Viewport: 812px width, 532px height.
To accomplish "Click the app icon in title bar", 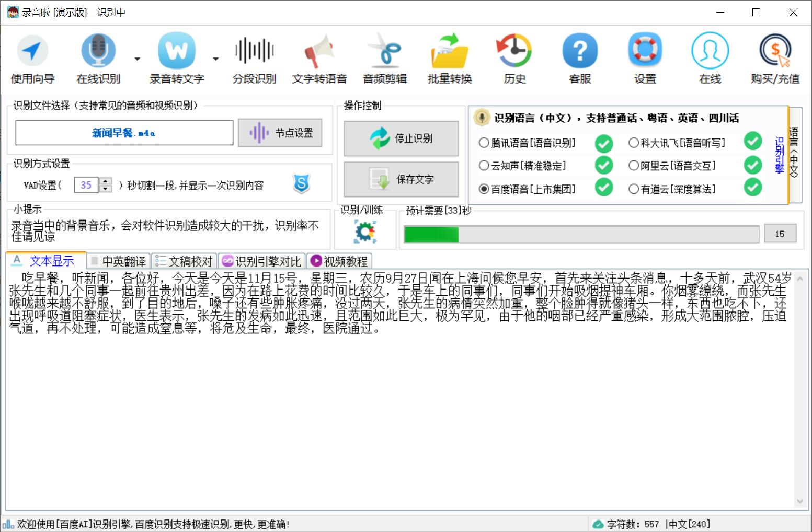I will [13, 12].
